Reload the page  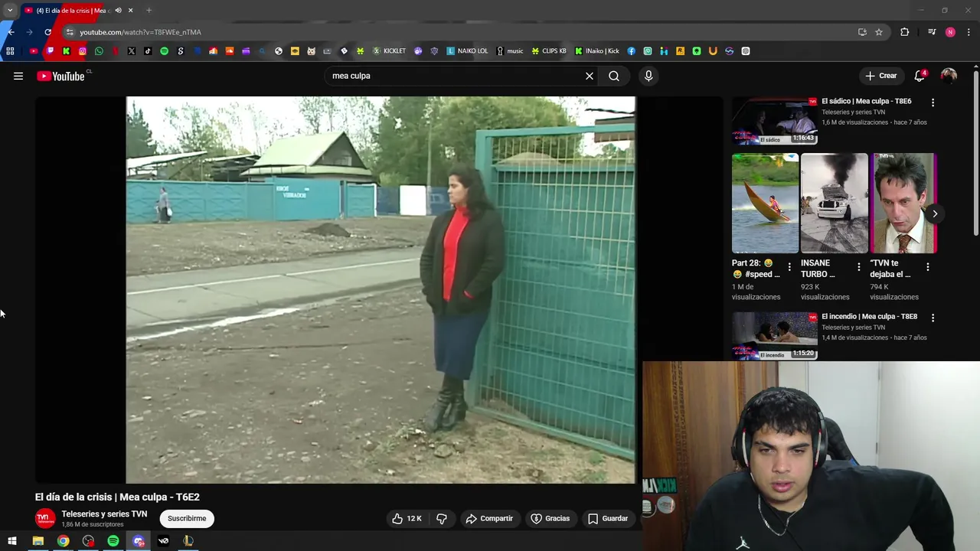pyautogui.click(x=47, y=32)
